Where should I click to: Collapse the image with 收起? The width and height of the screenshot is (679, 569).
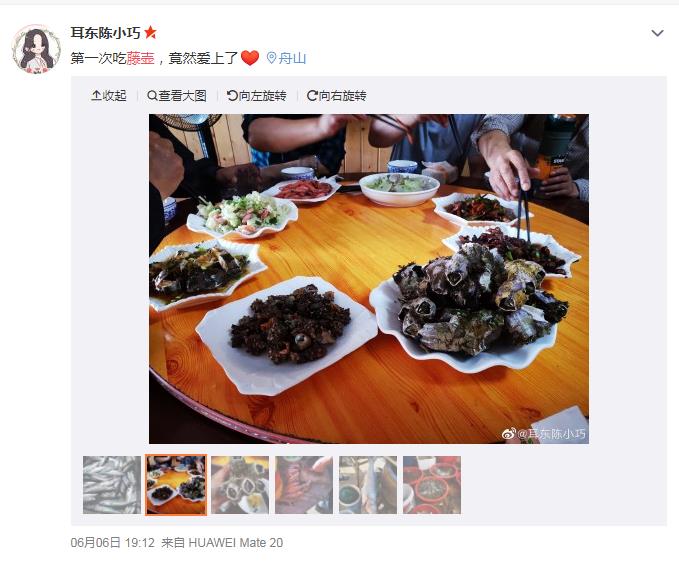coord(109,95)
